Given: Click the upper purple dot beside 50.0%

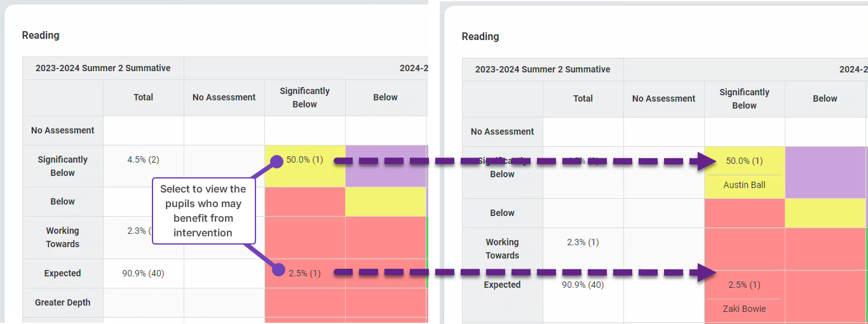Looking at the screenshot, I should click(276, 161).
